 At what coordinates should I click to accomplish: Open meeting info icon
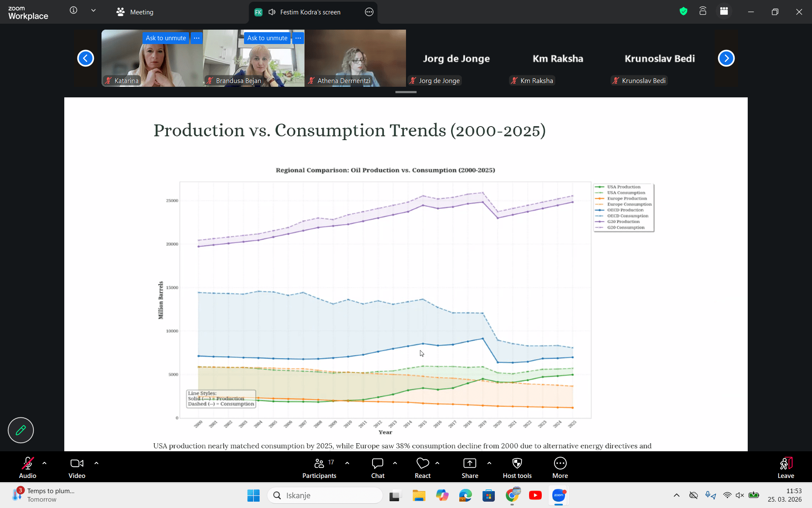click(x=73, y=11)
